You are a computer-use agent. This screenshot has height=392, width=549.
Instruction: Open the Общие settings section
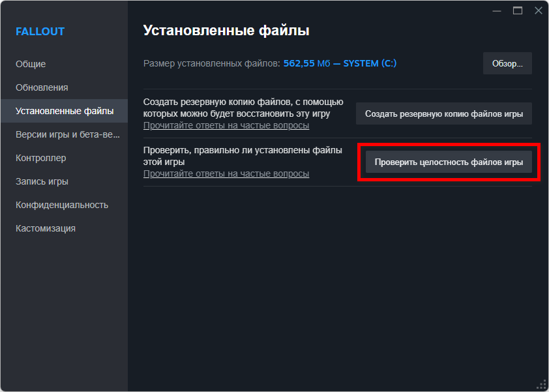(x=31, y=64)
